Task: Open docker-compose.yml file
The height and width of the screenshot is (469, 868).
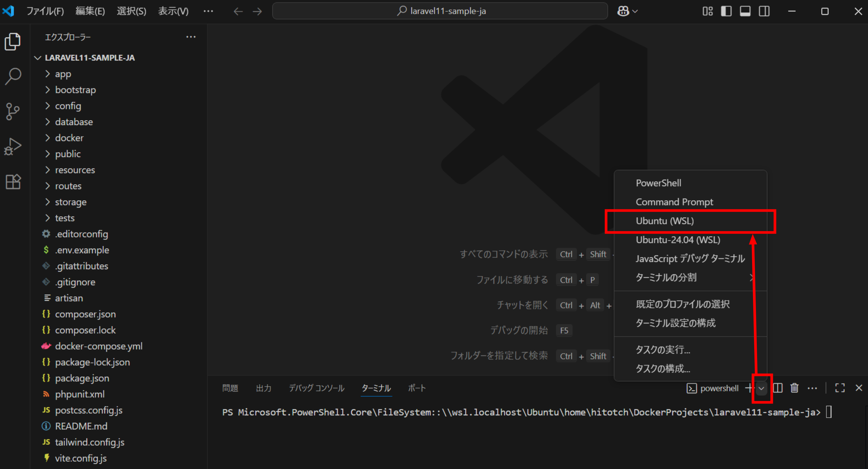Action: tap(98, 346)
